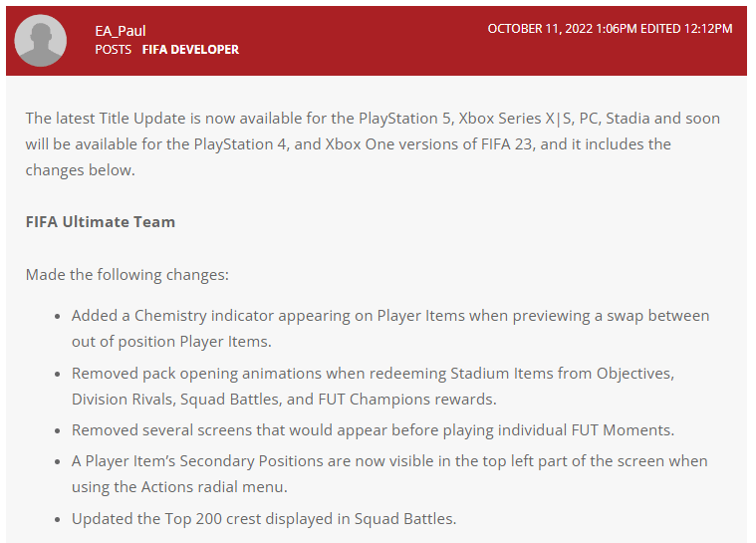Viewport: 756px width, 543px height.
Task: Click the EDITED 12:12PM edit note
Action: point(686,29)
